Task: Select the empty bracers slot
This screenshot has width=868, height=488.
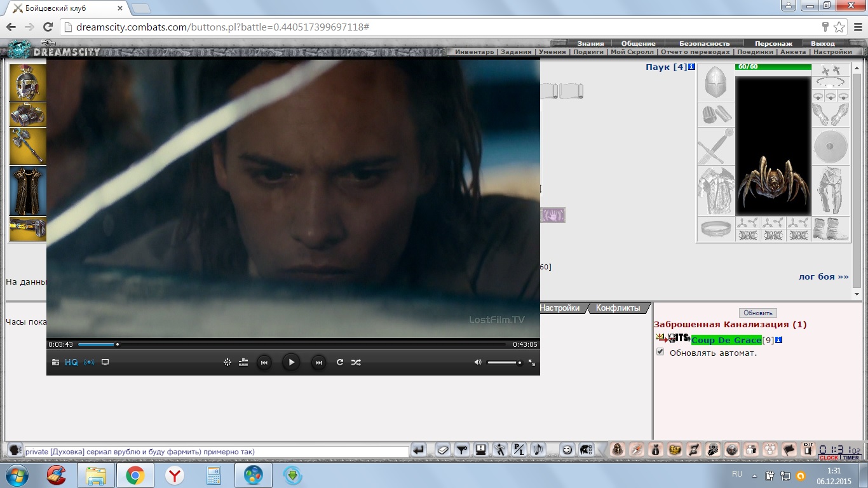Action: pyautogui.click(x=716, y=115)
